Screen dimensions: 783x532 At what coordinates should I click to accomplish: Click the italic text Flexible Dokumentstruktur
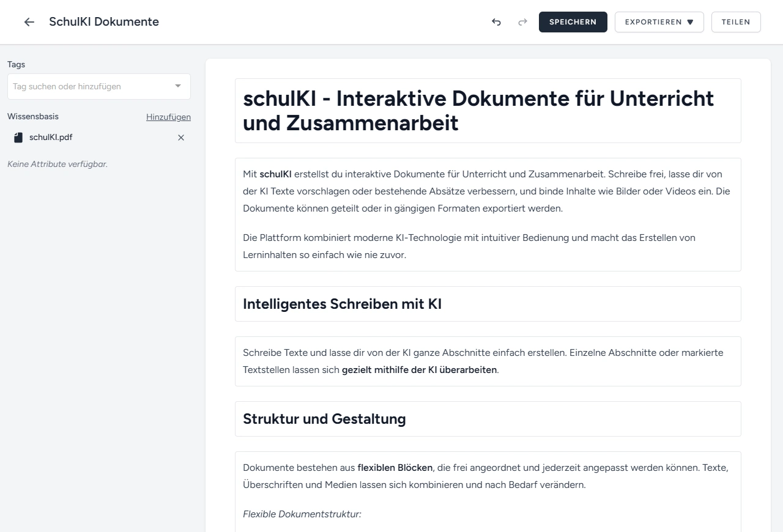[302, 514]
